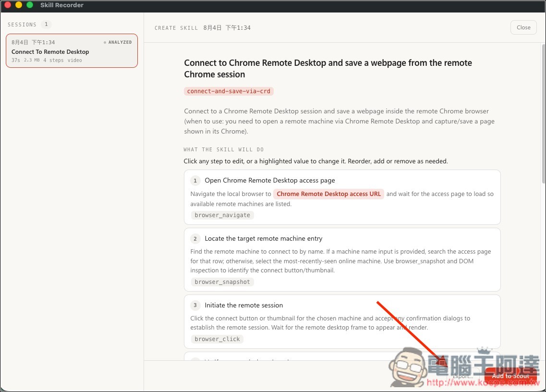Click the vertical scrollbar of the skill panel
This screenshot has width=546, height=392.
click(x=544, y=113)
